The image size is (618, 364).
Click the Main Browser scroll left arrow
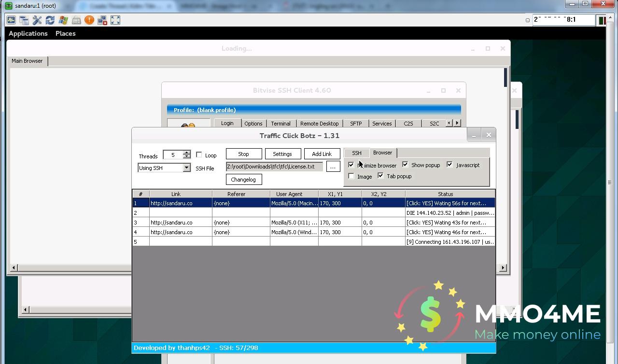pos(14,267)
